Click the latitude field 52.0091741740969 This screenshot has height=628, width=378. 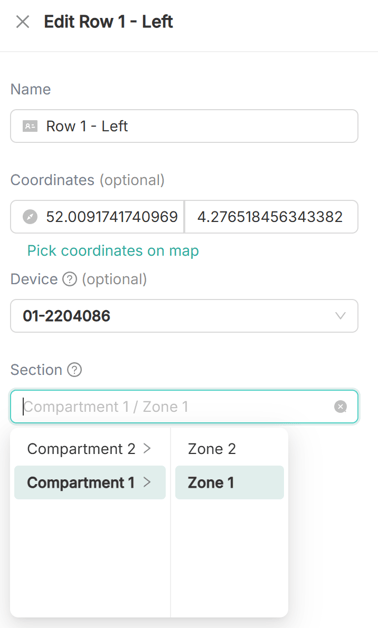97,217
